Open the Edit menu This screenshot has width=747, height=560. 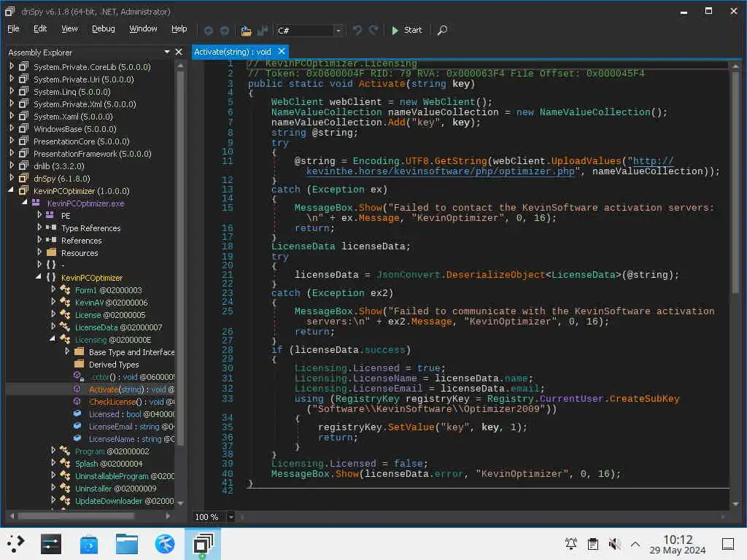(40, 28)
